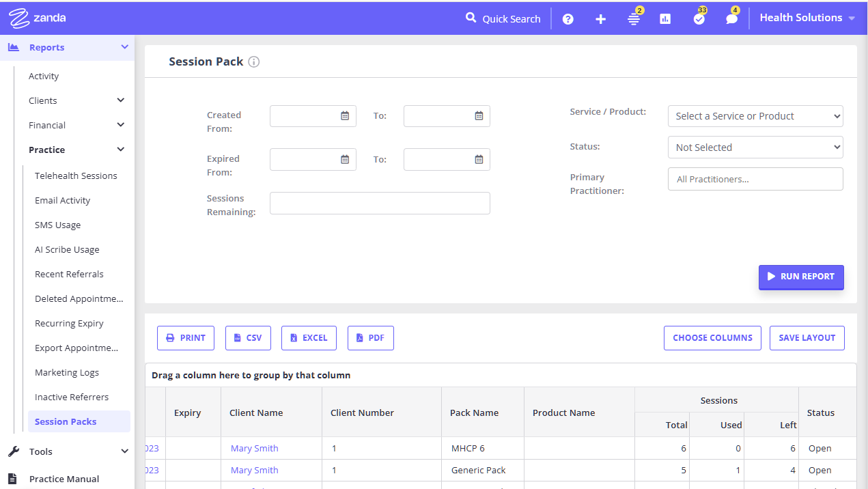Click the Run Report button

click(801, 277)
